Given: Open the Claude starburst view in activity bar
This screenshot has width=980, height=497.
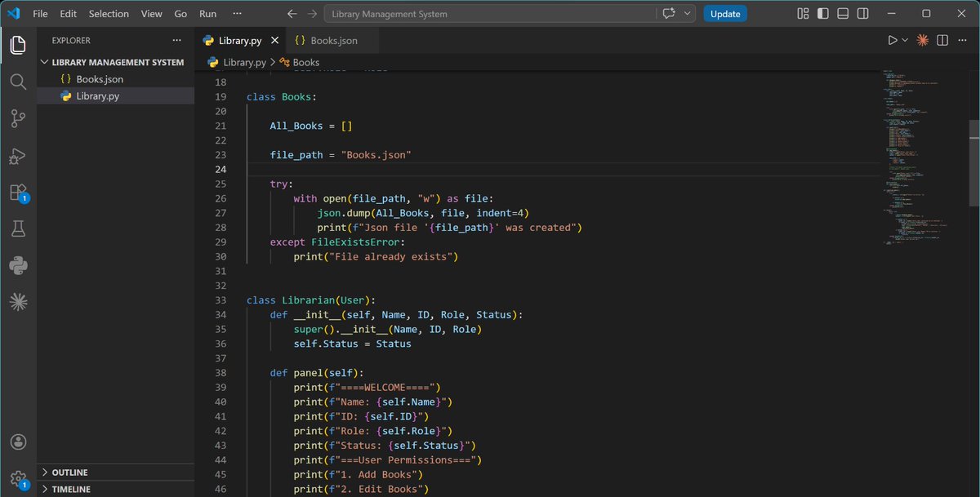Looking at the screenshot, I should click(x=18, y=302).
